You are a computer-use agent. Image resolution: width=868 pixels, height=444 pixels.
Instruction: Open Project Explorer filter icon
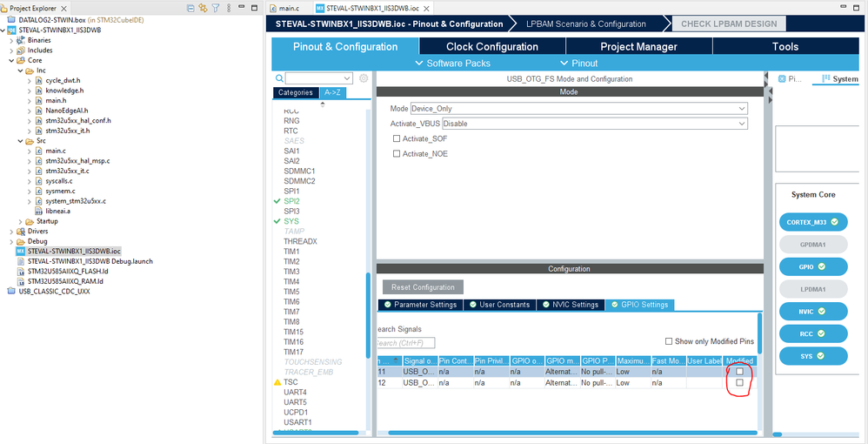[215, 9]
